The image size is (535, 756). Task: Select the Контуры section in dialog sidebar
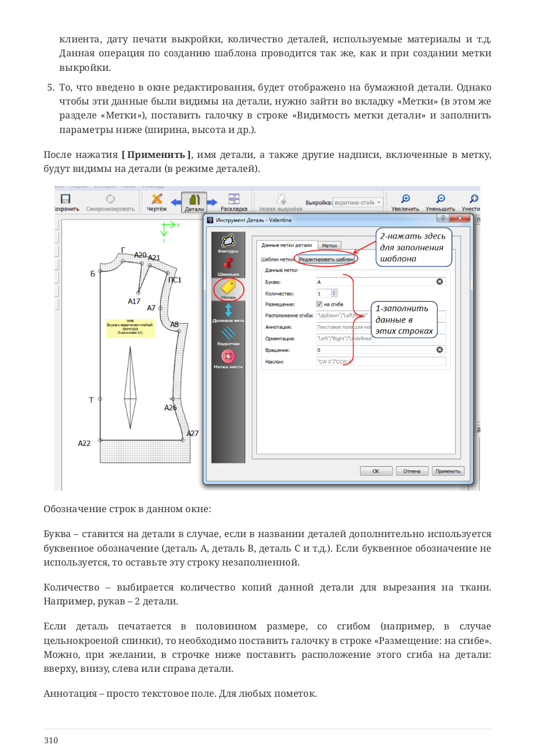coord(228,244)
